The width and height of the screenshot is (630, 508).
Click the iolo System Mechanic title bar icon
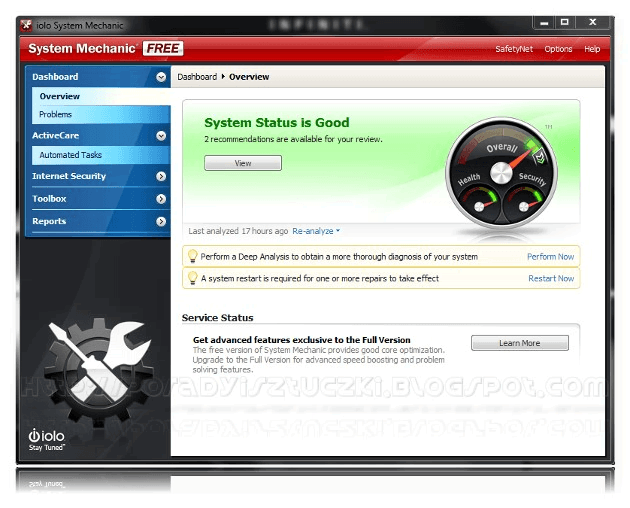point(27,26)
